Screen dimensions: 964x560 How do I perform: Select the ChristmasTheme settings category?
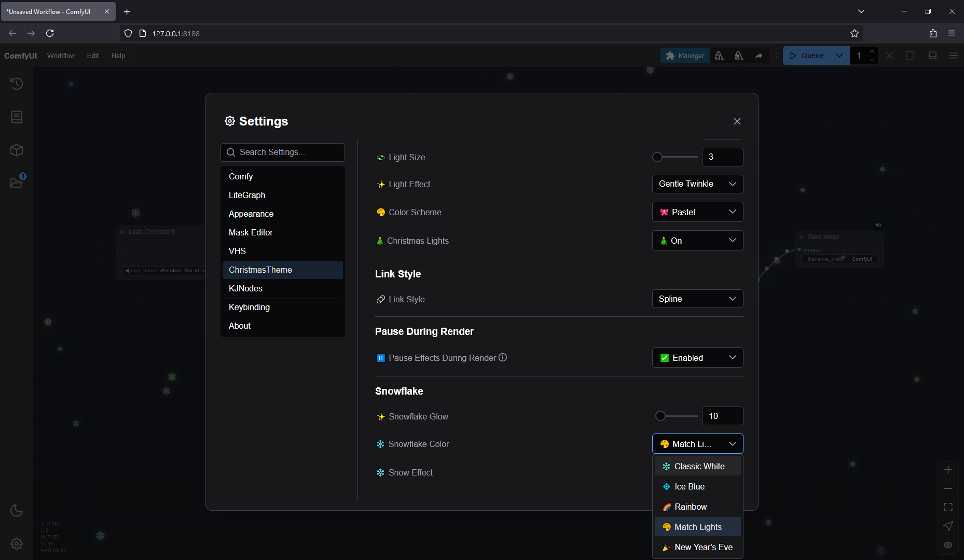[x=283, y=270]
